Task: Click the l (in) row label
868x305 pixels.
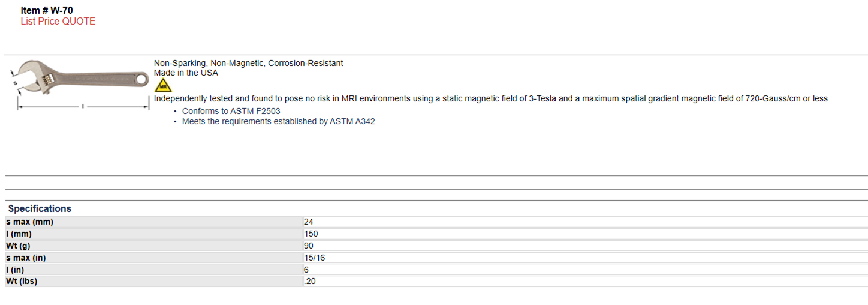Action: click(x=153, y=270)
